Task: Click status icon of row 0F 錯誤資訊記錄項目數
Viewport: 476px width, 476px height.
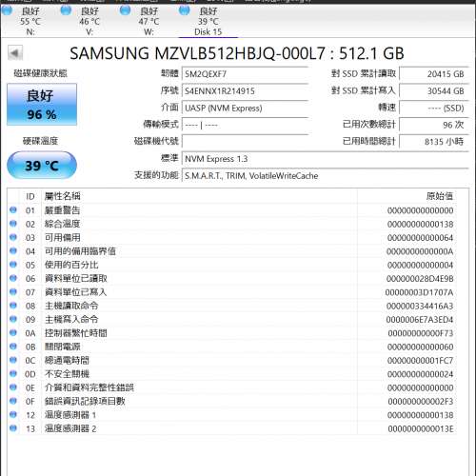Action: pyautogui.click(x=13, y=401)
